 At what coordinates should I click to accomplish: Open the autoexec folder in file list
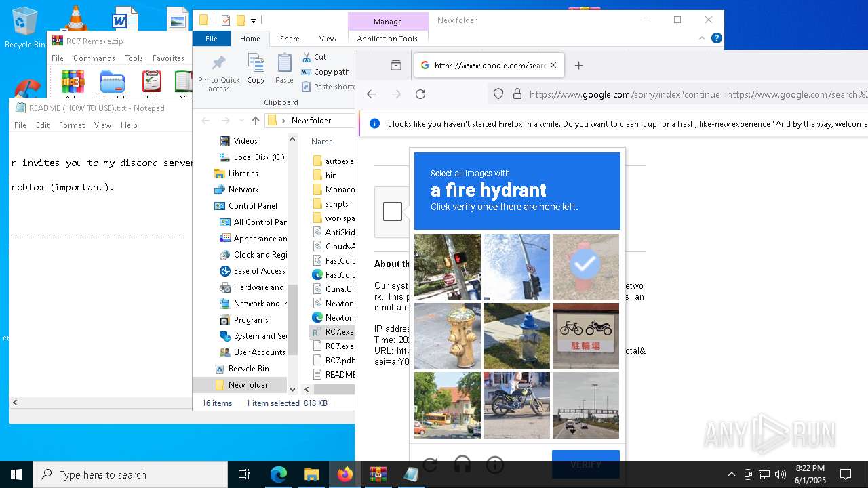click(333, 161)
